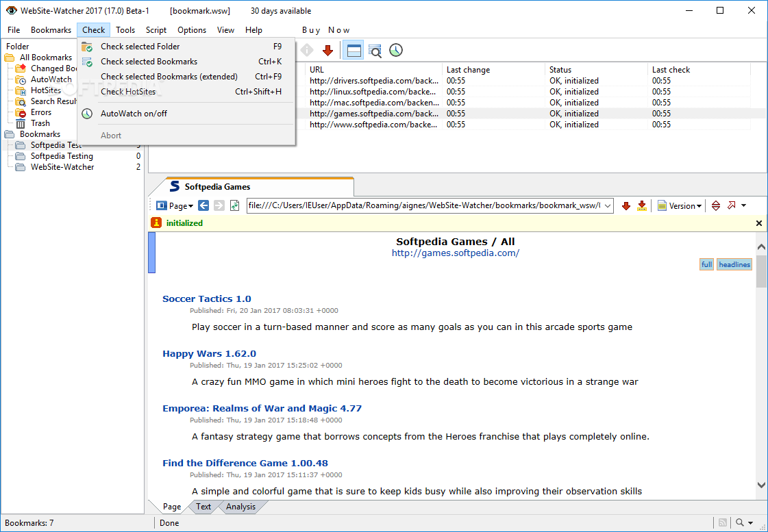This screenshot has width=768, height=532.
Task: Open the AutoWatch folder
Action: (51, 79)
